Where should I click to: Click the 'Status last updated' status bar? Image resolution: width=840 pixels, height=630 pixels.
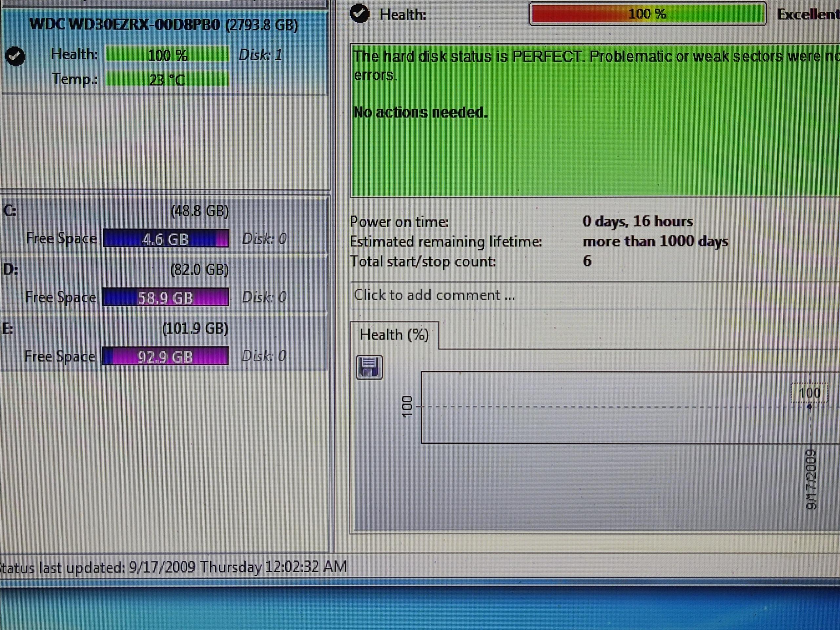pyautogui.click(x=174, y=567)
